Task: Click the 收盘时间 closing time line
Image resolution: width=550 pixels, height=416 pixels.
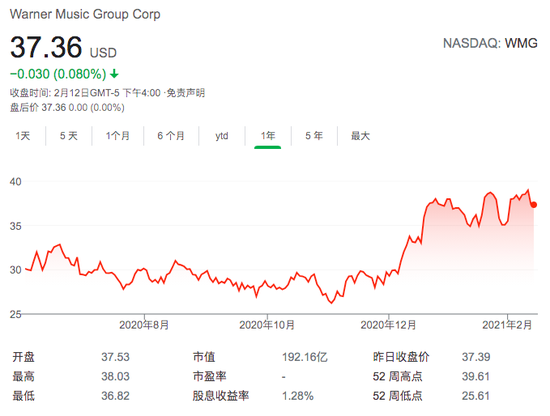Action: [x=107, y=93]
